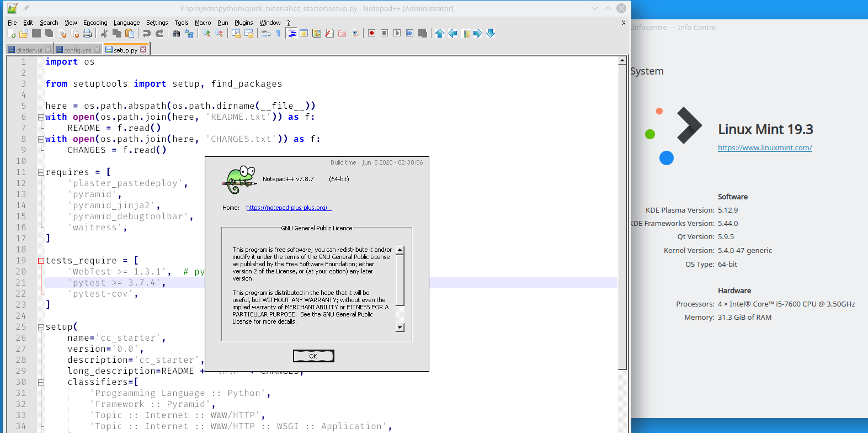Toggle file Monitoring eye icon
Viewport: 868px width, 433px height.
click(x=355, y=33)
